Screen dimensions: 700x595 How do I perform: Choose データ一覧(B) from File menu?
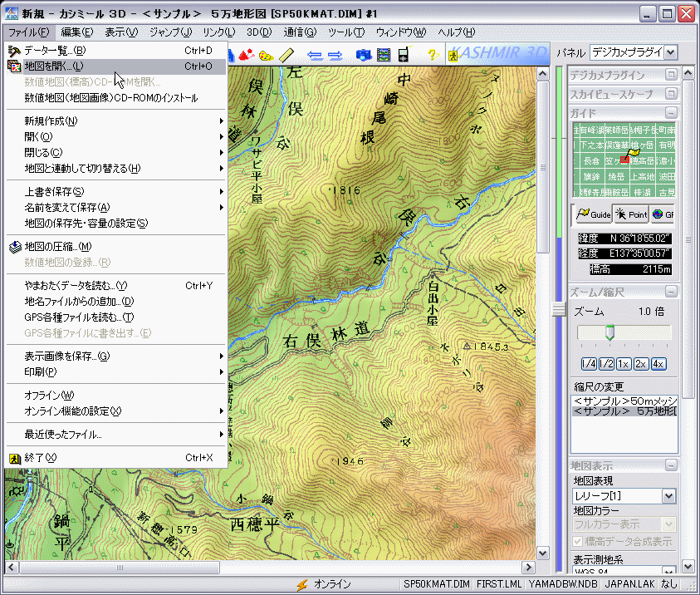click(116, 51)
